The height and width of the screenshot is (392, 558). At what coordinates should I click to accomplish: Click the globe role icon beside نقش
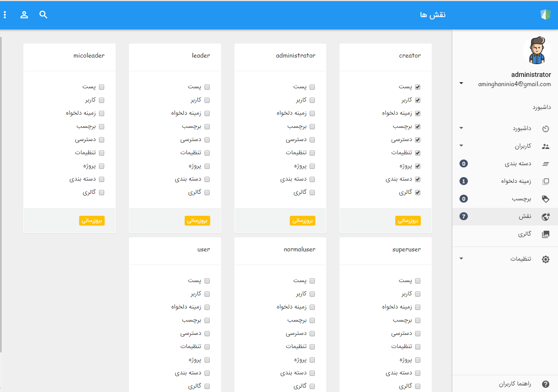click(546, 217)
